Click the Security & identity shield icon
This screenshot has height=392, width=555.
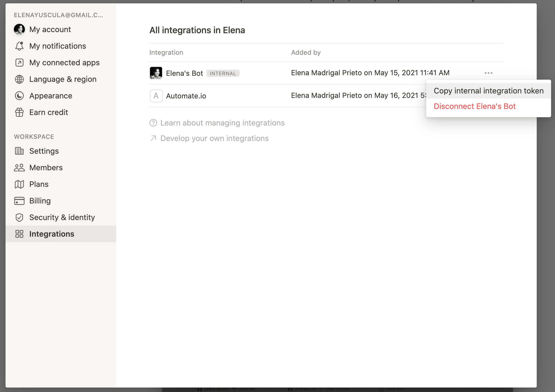tap(19, 217)
